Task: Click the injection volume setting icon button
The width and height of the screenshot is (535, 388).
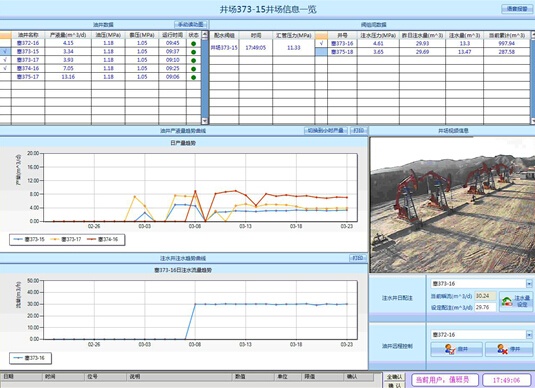Action: coord(516,301)
